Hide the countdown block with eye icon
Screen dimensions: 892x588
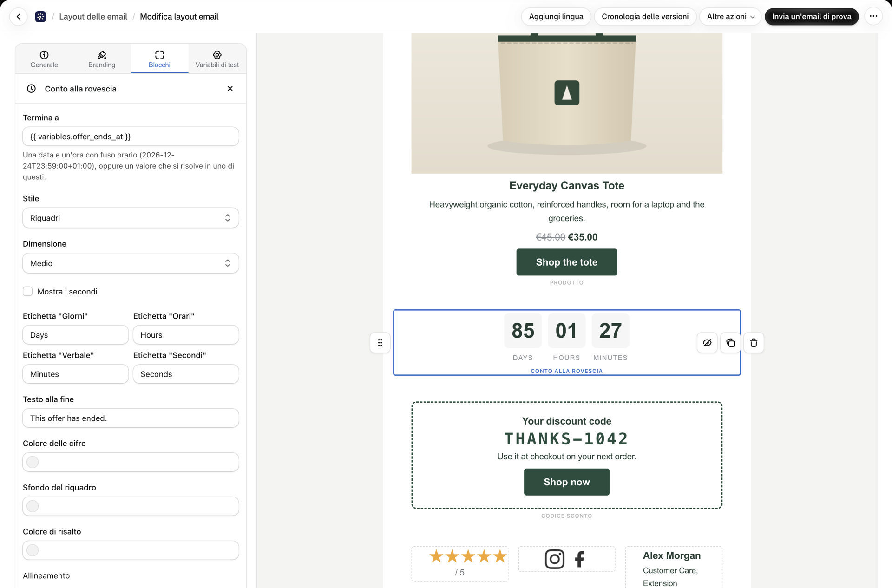point(707,343)
